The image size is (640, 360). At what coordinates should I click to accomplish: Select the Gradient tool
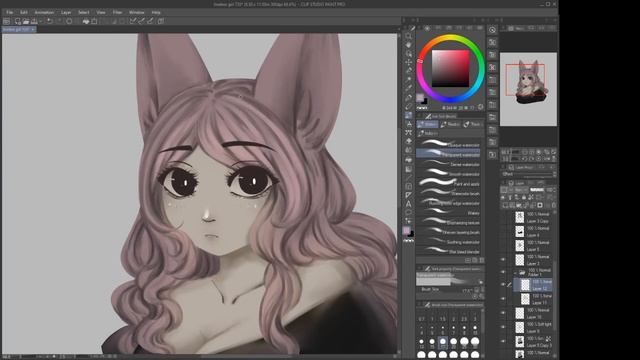click(x=409, y=169)
